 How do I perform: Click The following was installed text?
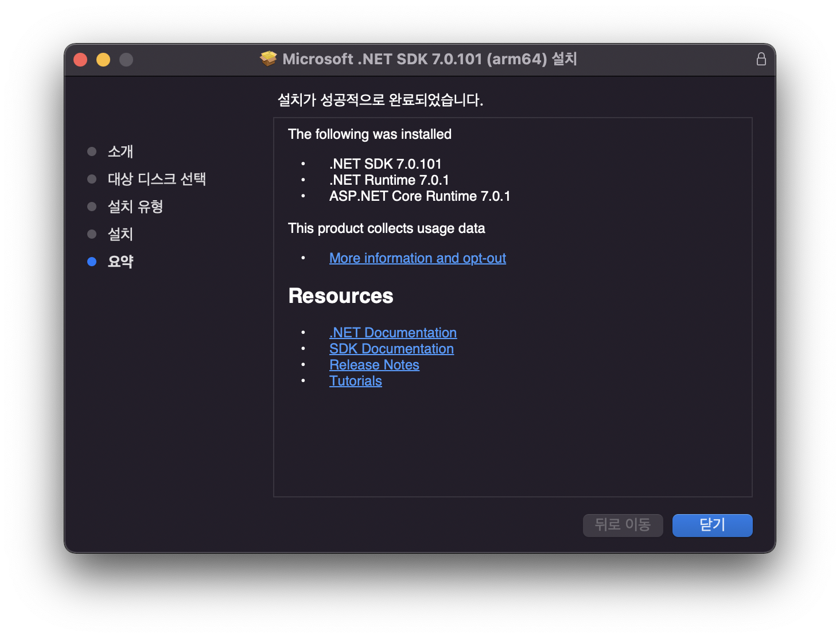370,134
